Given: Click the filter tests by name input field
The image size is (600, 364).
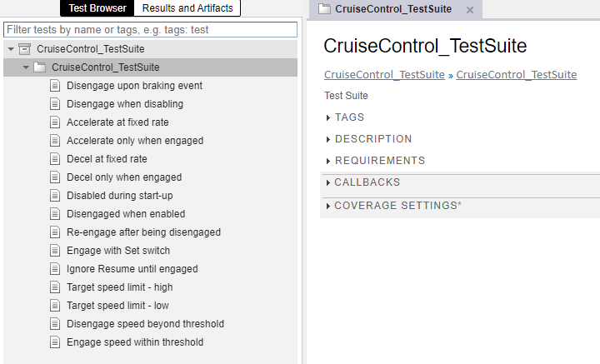Looking at the screenshot, I should point(150,29).
